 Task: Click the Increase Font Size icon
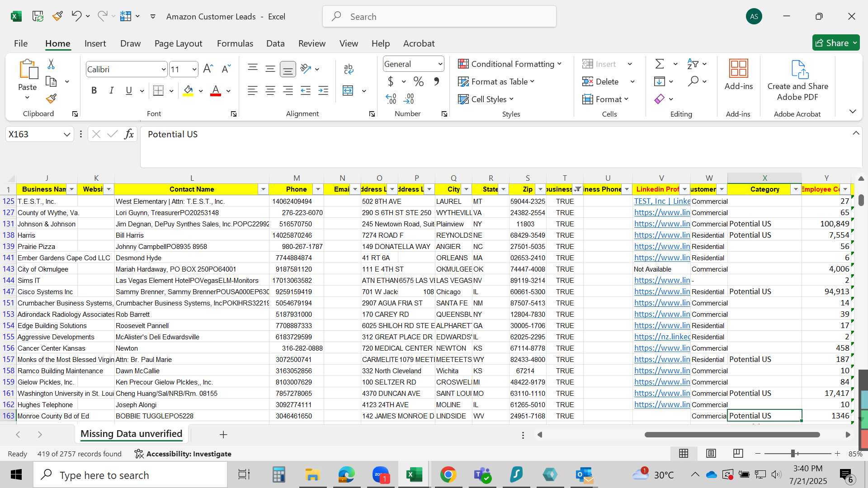tap(208, 69)
